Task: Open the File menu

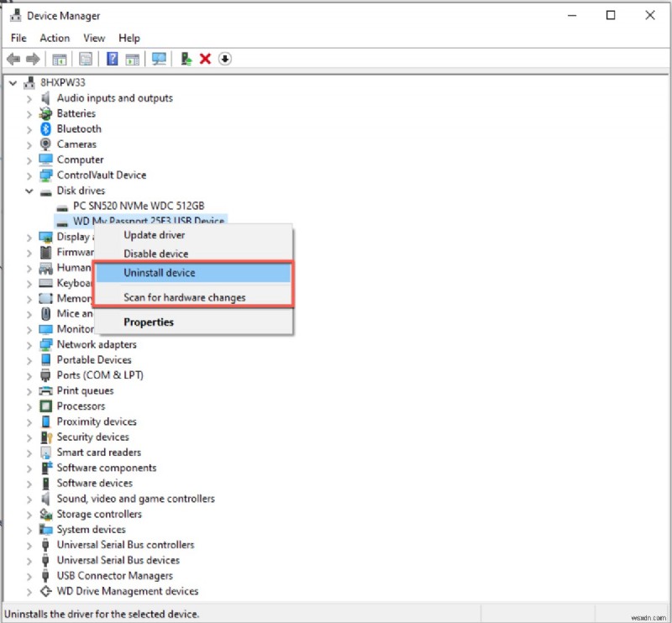Action: [18, 38]
